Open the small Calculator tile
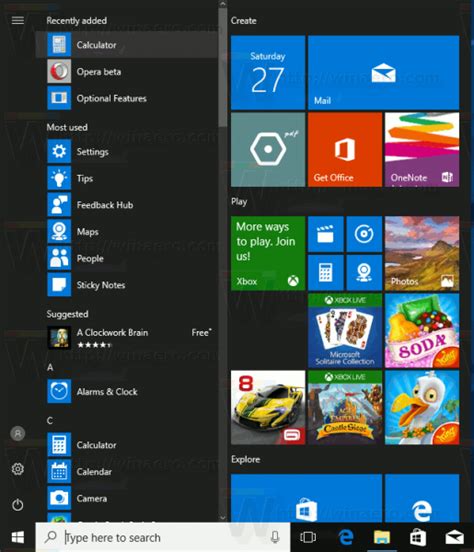Screen dimensions: 474x552 [326, 273]
